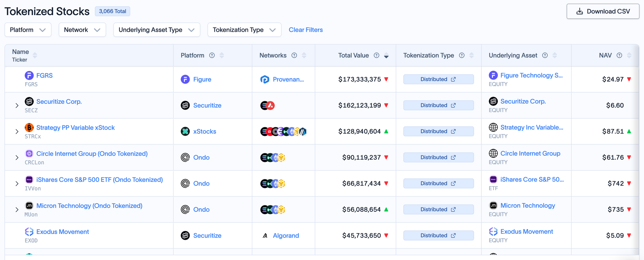Open the Exodus Movement token link
The height and width of the screenshot is (260, 644).
(x=62, y=232)
